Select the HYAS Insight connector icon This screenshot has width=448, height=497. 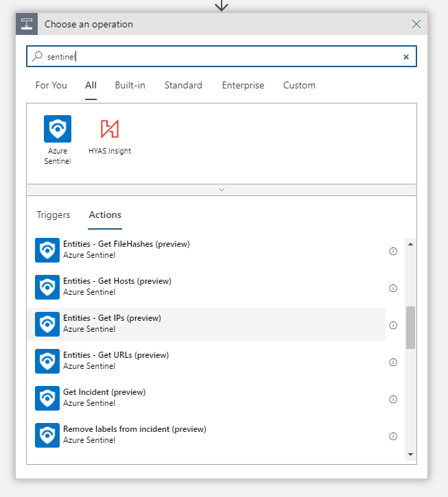(110, 129)
